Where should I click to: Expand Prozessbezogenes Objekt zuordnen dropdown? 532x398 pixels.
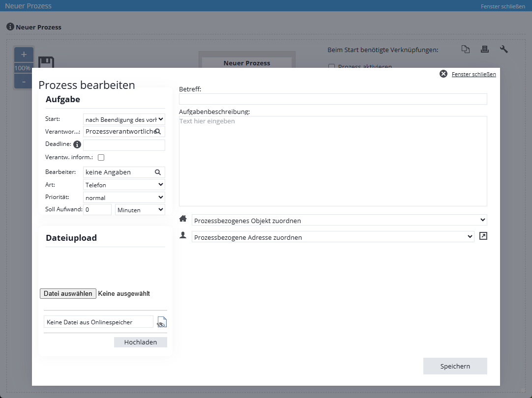click(x=339, y=220)
